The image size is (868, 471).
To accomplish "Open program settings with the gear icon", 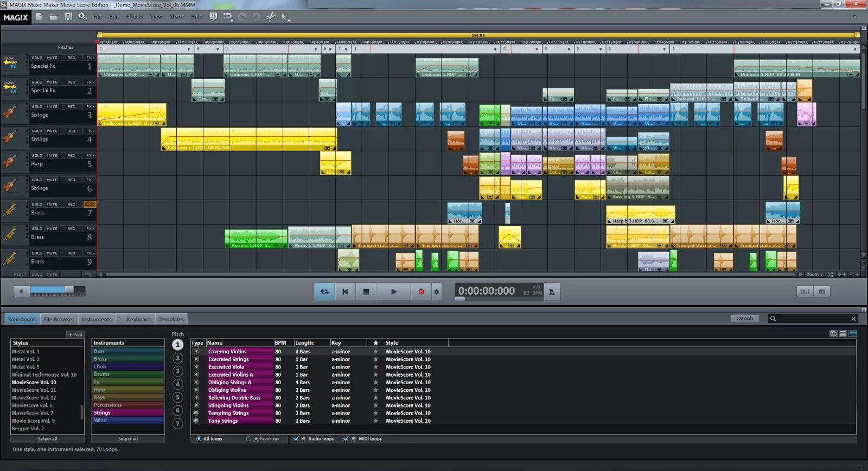I will 82,17.
